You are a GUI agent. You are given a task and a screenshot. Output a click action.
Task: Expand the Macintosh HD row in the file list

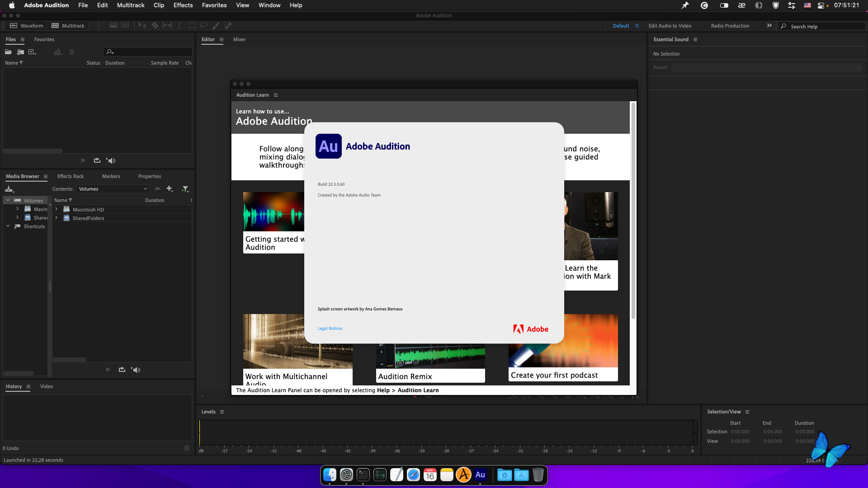(x=57, y=209)
